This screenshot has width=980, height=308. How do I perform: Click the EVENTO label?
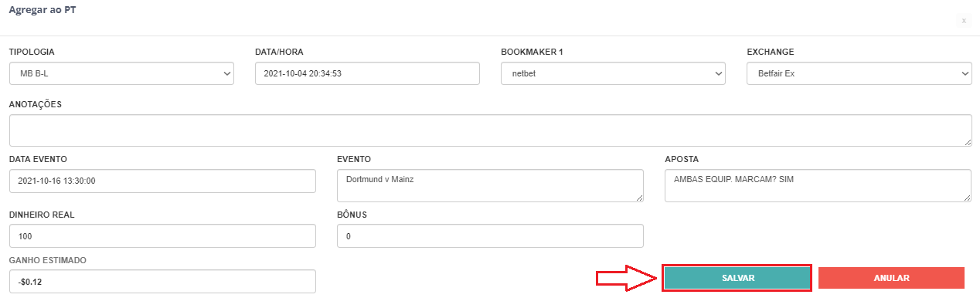coord(355,159)
